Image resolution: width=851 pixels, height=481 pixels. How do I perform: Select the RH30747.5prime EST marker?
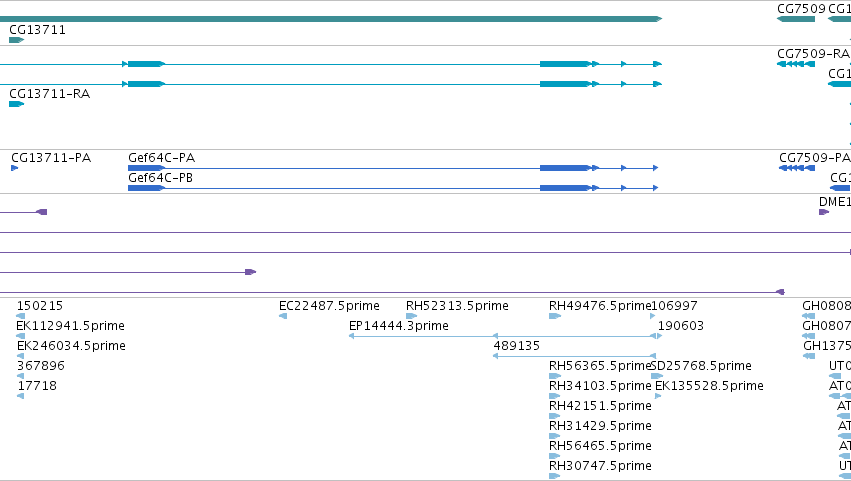click(555, 476)
